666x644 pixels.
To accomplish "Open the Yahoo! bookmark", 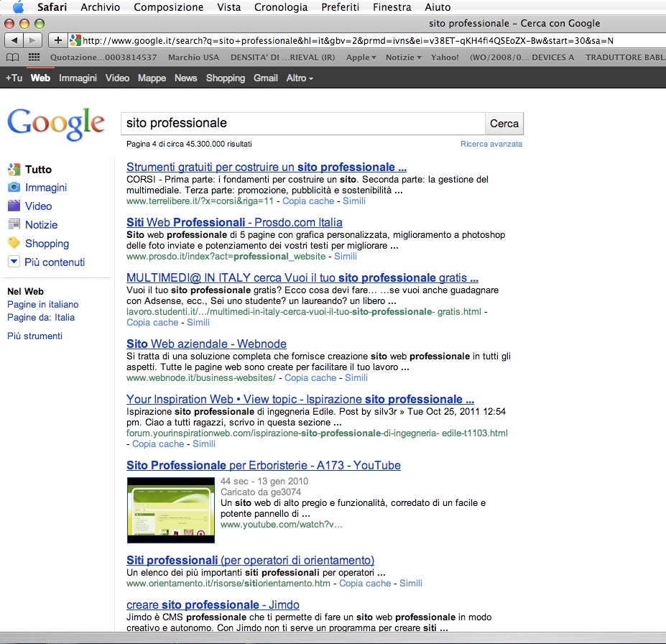I will pos(445,57).
